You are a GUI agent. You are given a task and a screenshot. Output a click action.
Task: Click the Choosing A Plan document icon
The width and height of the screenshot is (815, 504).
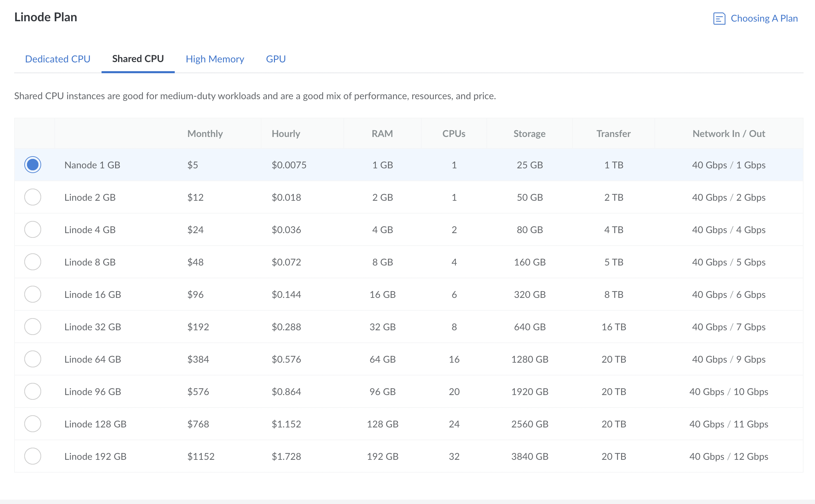click(719, 19)
